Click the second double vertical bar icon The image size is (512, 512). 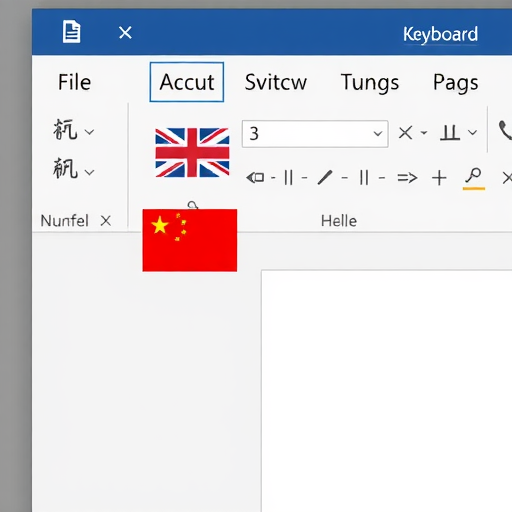point(364,177)
